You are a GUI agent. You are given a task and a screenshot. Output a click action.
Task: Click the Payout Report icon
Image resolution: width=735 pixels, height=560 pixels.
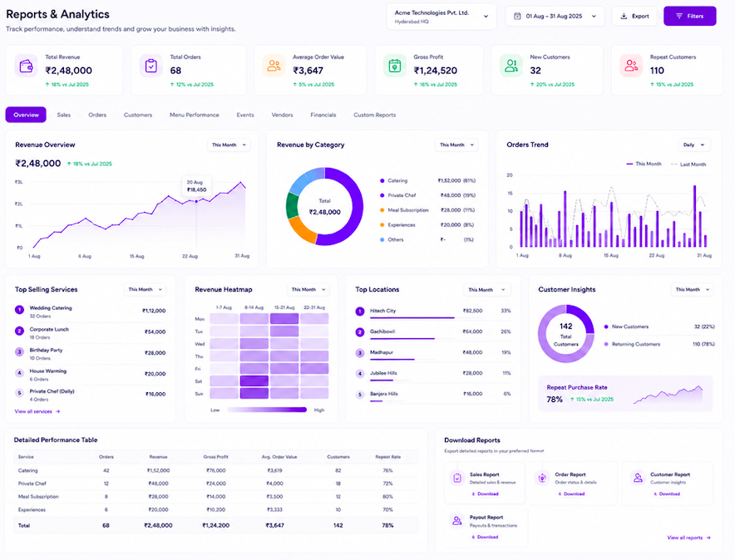tap(456, 520)
